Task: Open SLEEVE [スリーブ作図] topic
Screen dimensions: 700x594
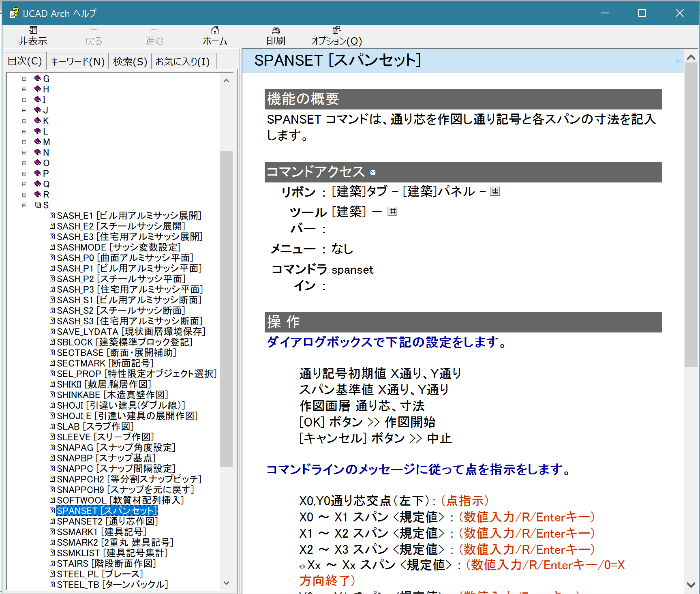Action: [105, 437]
